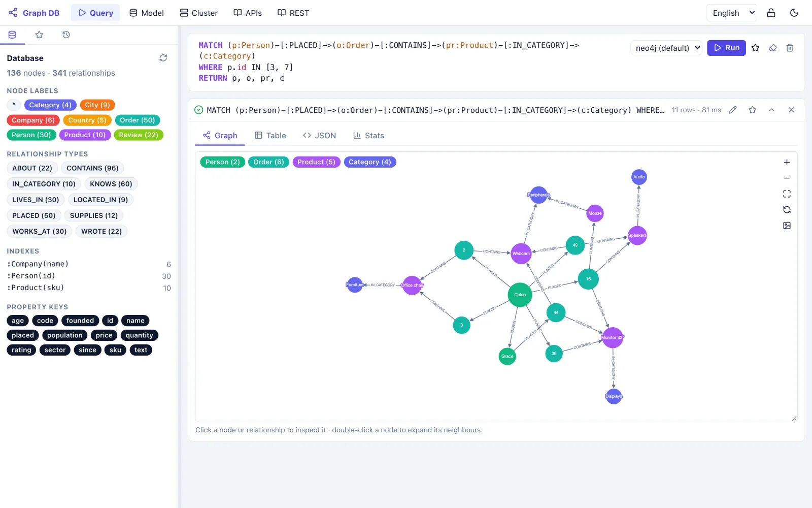Switch to Stats result view
Image resolution: width=812 pixels, height=508 pixels.
coord(369,136)
